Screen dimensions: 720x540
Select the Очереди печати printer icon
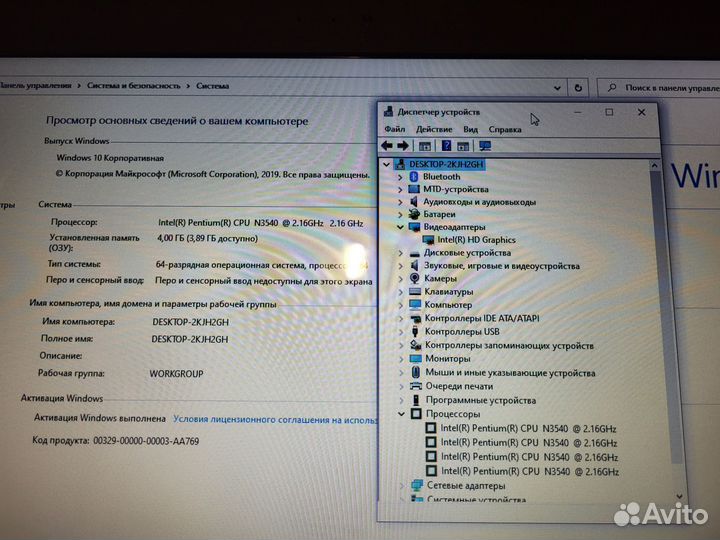416,386
